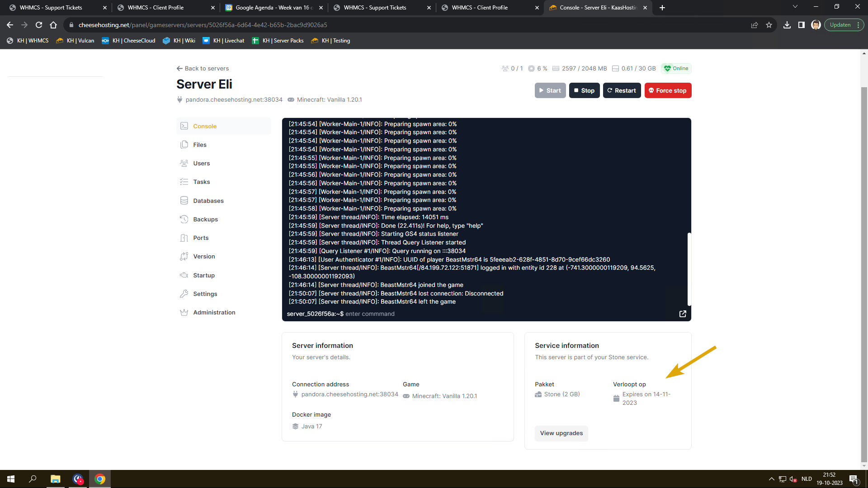Go to Backups page
The image size is (868, 488).
tap(205, 219)
